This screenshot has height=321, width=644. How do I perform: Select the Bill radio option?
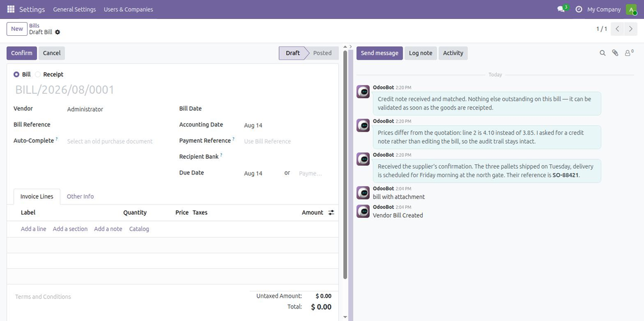[x=16, y=74]
